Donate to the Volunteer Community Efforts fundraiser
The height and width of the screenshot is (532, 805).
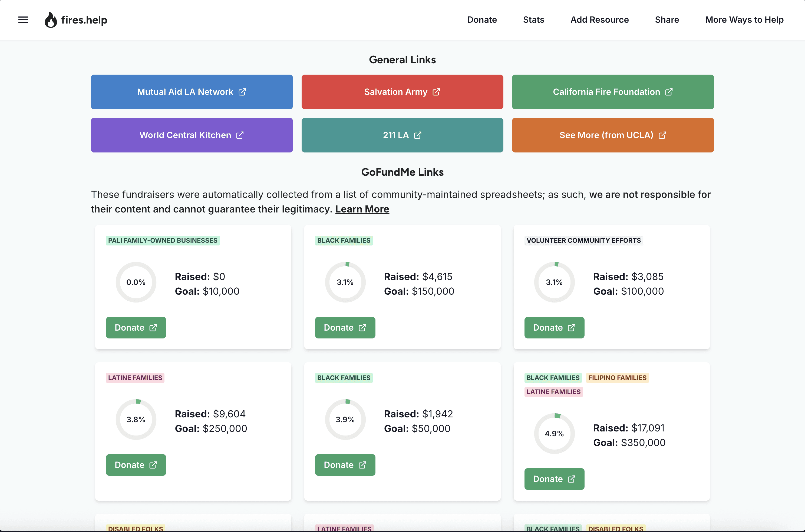(554, 327)
